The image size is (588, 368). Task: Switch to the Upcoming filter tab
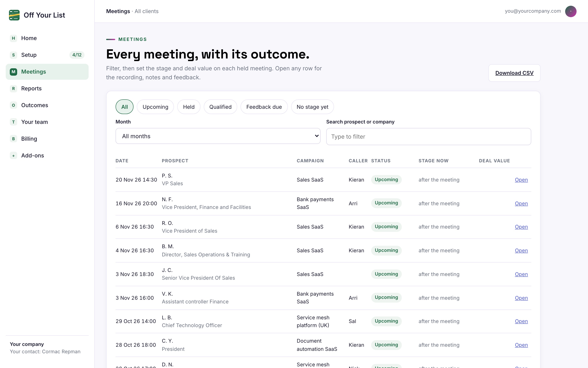[x=155, y=107]
